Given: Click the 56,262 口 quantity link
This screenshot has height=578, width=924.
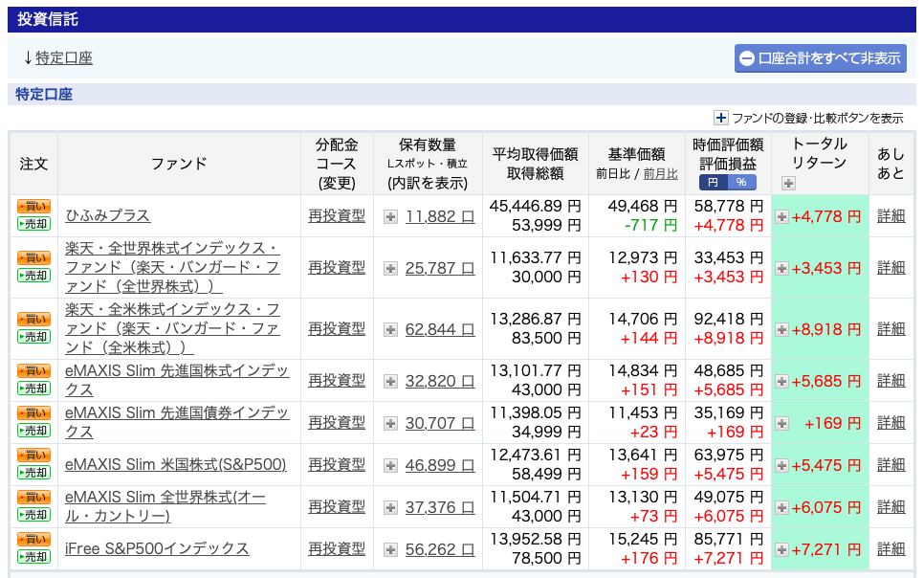Looking at the screenshot, I should pyautogui.click(x=440, y=549).
